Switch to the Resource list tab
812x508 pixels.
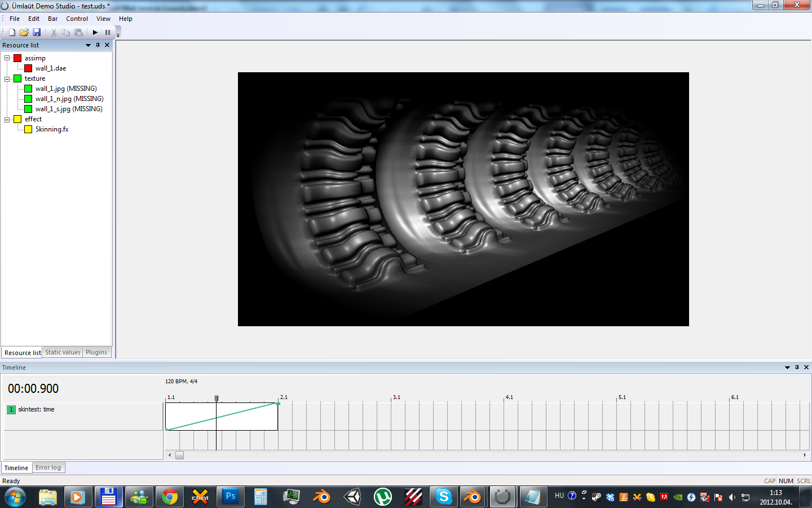coord(23,352)
